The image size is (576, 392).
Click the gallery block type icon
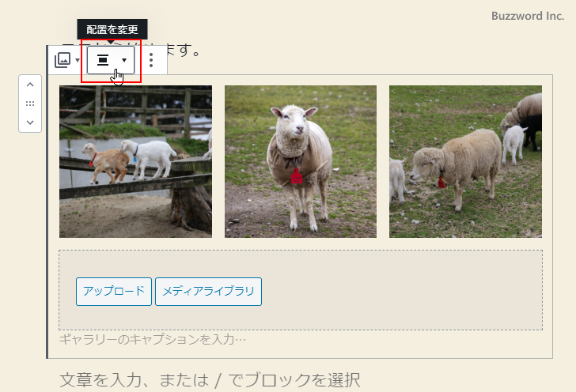tap(63, 60)
